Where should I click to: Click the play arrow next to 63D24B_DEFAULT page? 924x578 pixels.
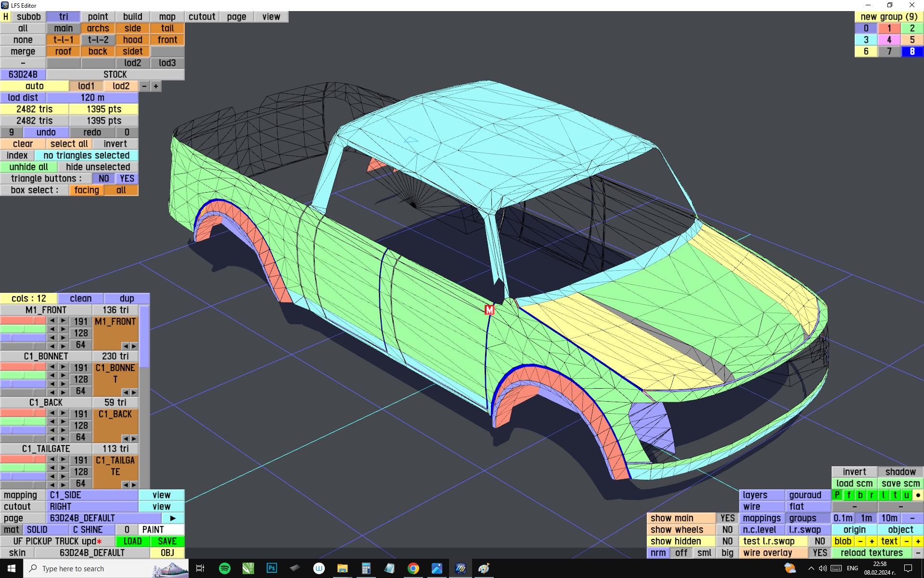click(173, 518)
